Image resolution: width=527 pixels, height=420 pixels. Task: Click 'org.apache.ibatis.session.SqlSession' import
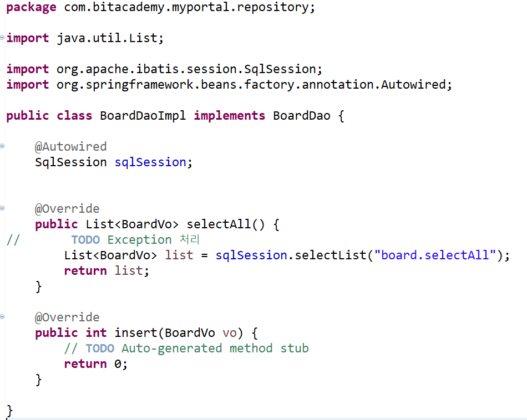click(x=186, y=69)
